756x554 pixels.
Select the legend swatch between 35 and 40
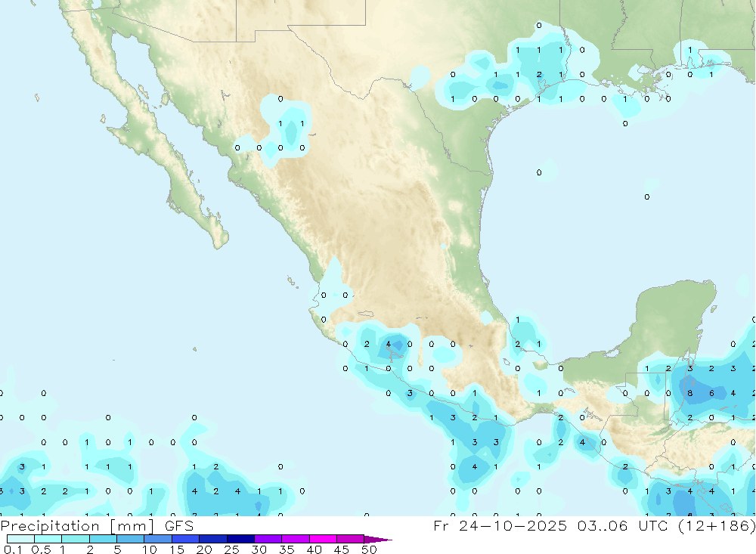(x=296, y=539)
